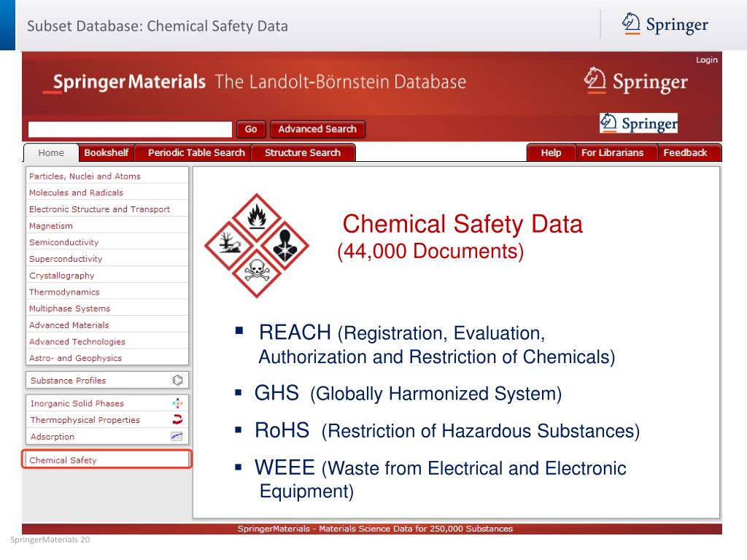Click the Springer logo in red banner
Image resolution: width=747 pixels, height=560 pixels.
(636, 81)
